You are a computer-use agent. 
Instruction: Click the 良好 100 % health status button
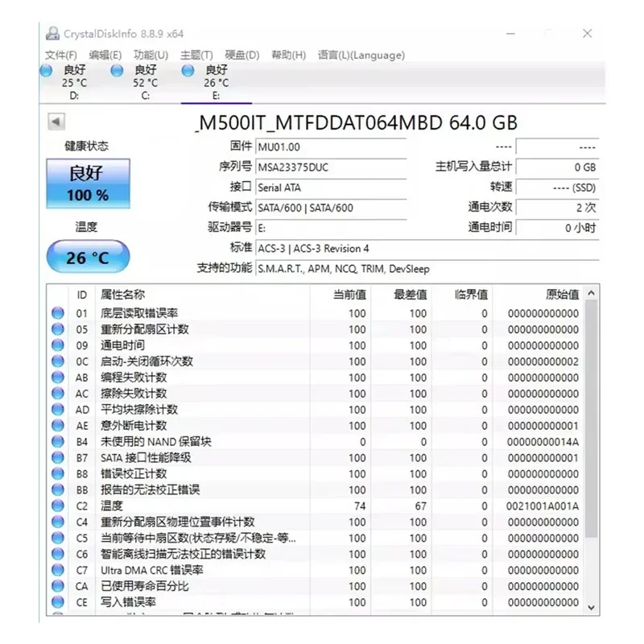click(x=88, y=184)
